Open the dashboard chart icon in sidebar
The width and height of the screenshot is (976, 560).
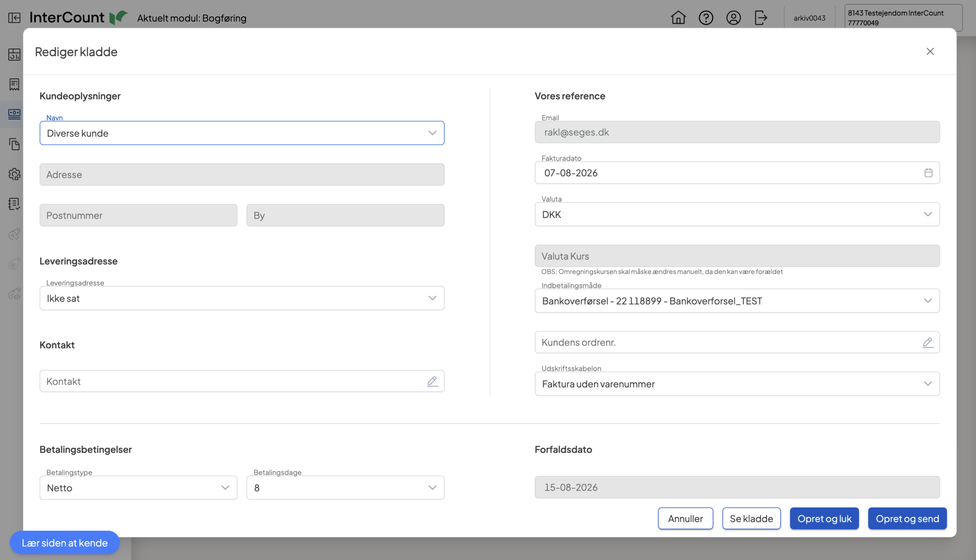tap(14, 54)
